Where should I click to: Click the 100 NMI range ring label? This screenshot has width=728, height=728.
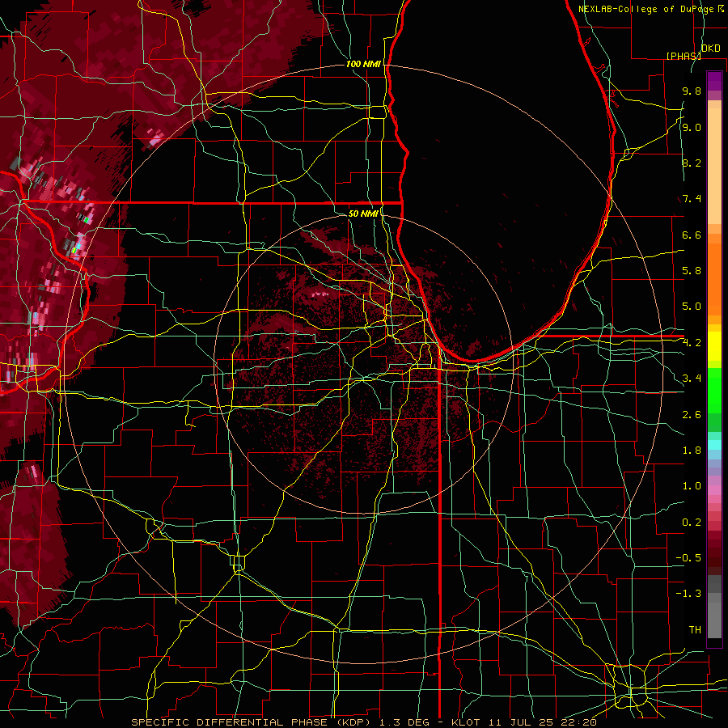click(x=363, y=64)
